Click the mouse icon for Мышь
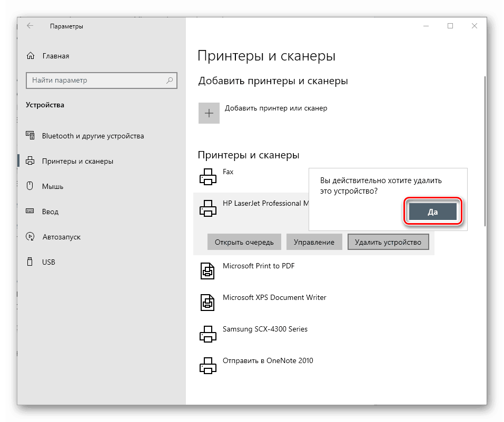Image resolution: width=504 pixels, height=422 pixels. 30,186
